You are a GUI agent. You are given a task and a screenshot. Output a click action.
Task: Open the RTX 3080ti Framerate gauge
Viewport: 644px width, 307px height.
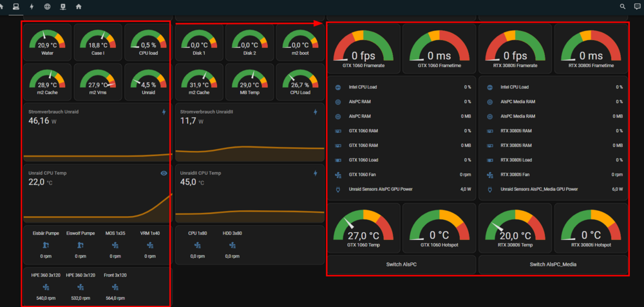[x=515, y=48]
